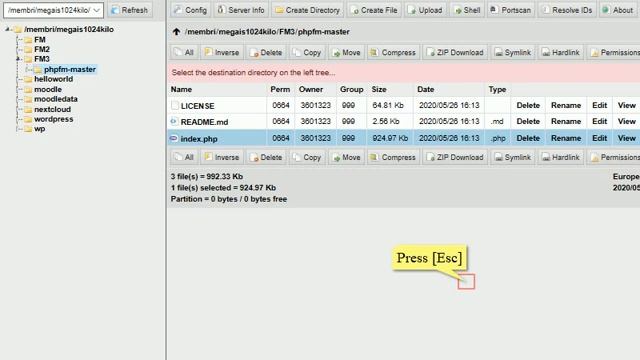The height and width of the screenshot is (360, 640).
Task: Click Resolve IDs
Action: coord(568,10)
